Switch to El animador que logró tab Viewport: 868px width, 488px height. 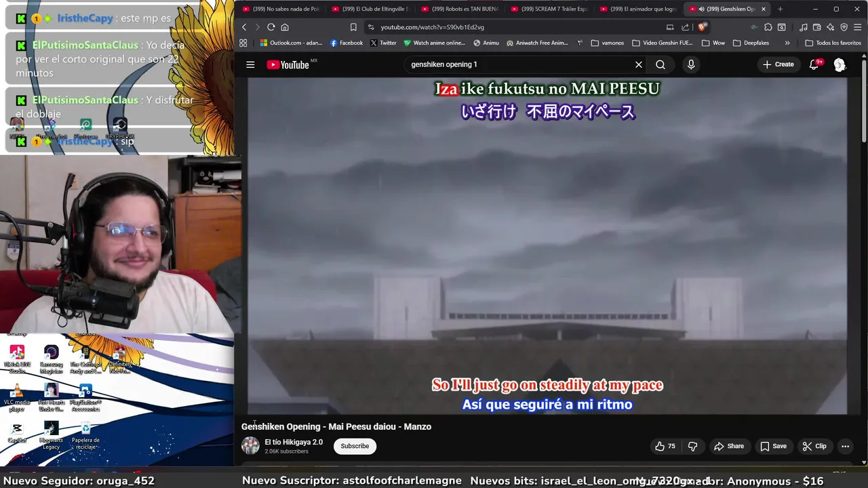639,9
